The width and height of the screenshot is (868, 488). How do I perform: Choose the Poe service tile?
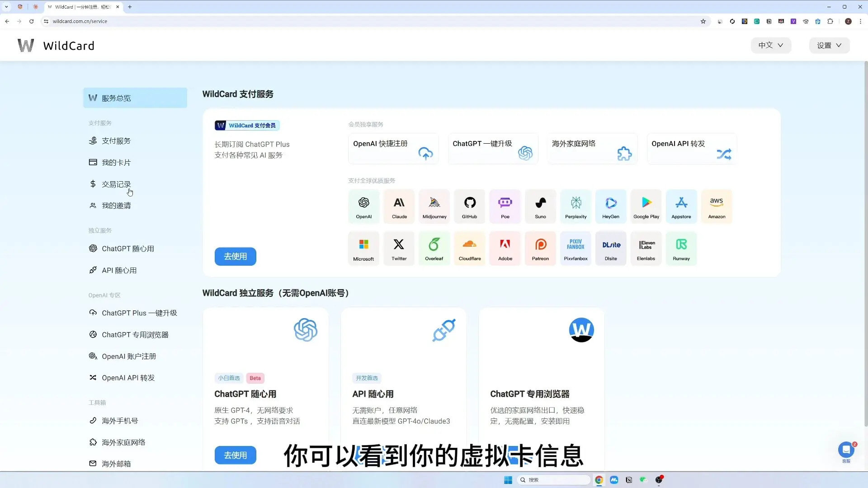tap(505, 206)
